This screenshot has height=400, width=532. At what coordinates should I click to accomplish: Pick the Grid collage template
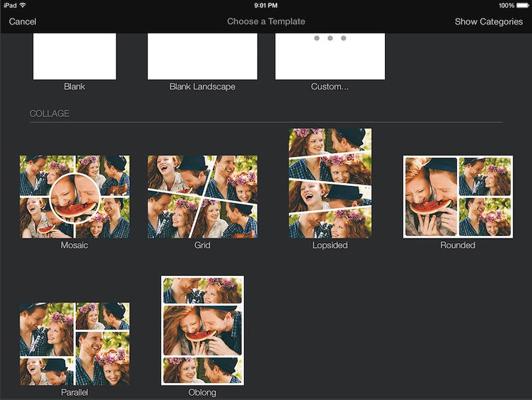(x=202, y=197)
